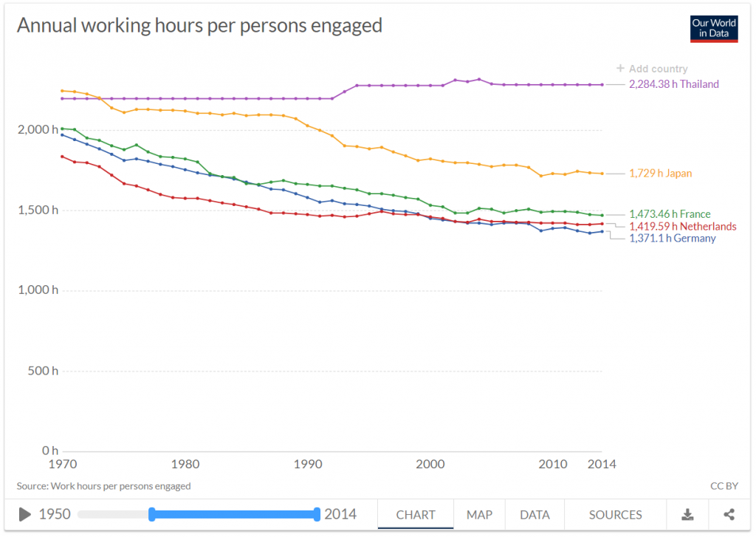Switch to the MAP tab
The width and height of the screenshot is (756, 537).
point(479,515)
